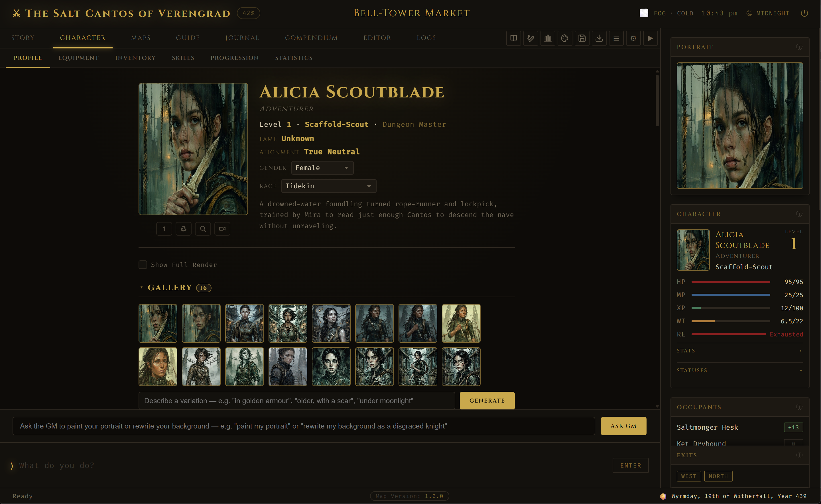Click the Occupants panel info icon
This screenshot has height=504, width=821.
799,407
